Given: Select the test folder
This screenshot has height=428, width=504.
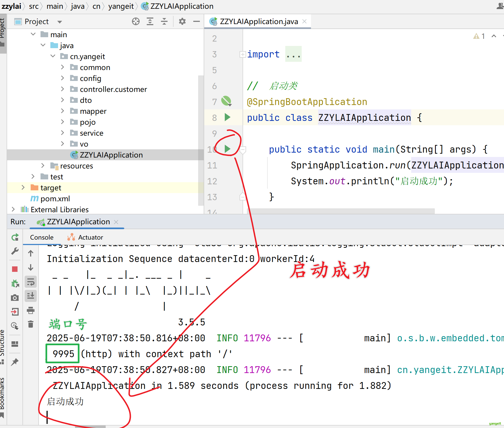Looking at the screenshot, I should (105, 177).
